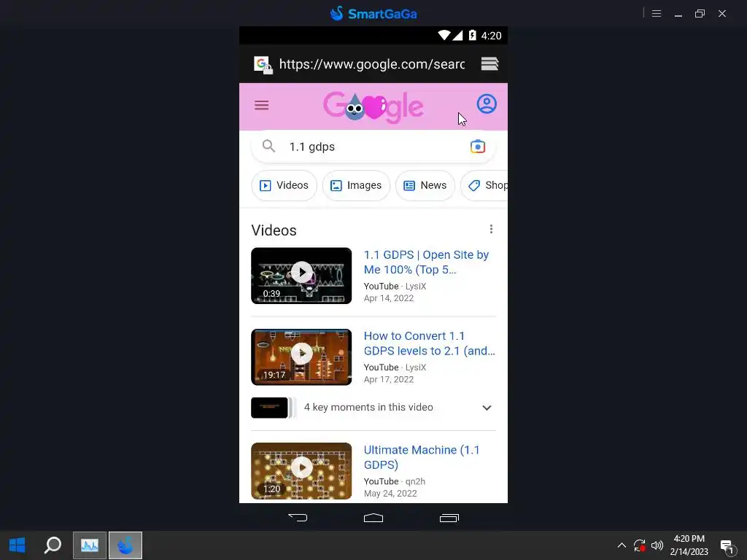Click the SmartGaGa taskbar icon
This screenshot has height=560, width=747.
125,545
